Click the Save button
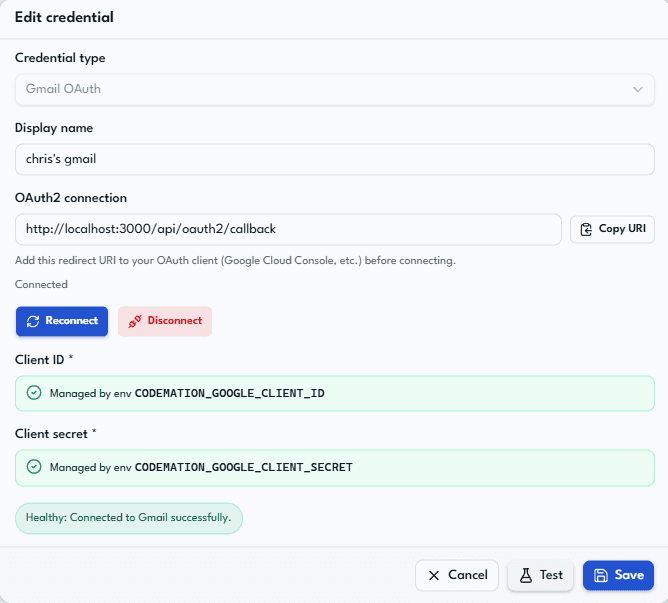The image size is (668, 603). click(618, 575)
